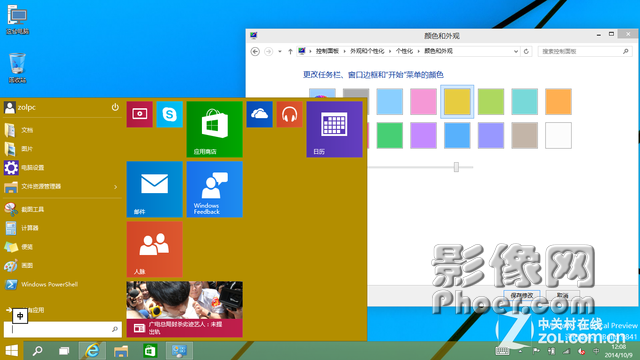This screenshot has width=640, height=360.
Task: Click the color intensity slider handle
Action: pyautogui.click(x=456, y=167)
